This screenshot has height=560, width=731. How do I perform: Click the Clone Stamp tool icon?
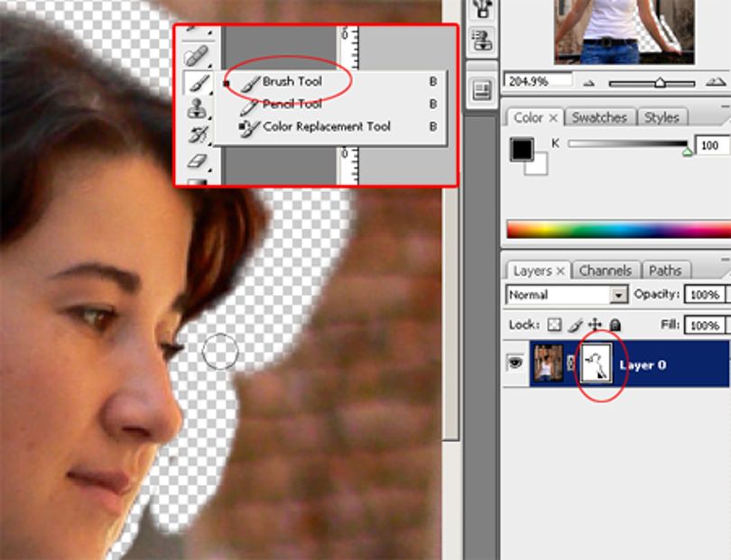pyautogui.click(x=197, y=108)
